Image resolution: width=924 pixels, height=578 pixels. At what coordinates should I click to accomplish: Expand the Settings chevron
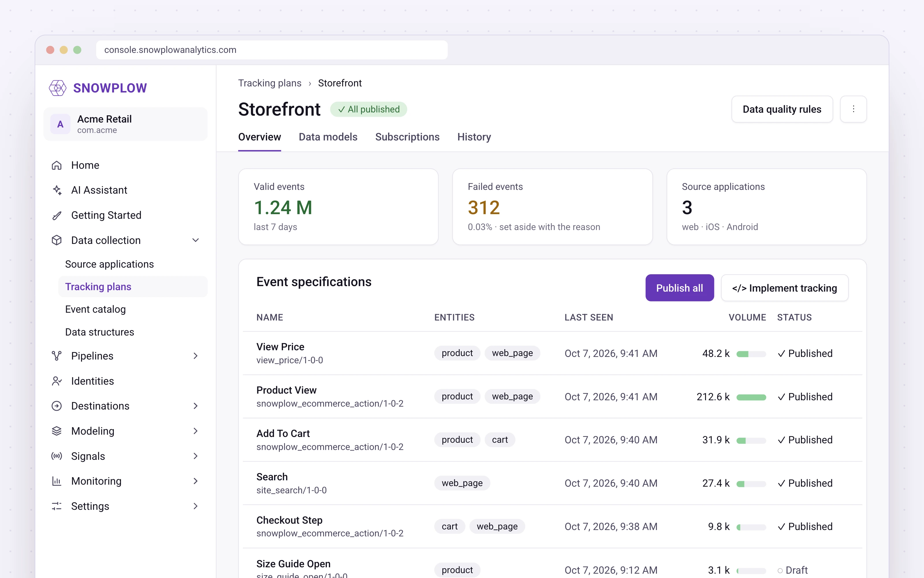pyautogui.click(x=195, y=506)
